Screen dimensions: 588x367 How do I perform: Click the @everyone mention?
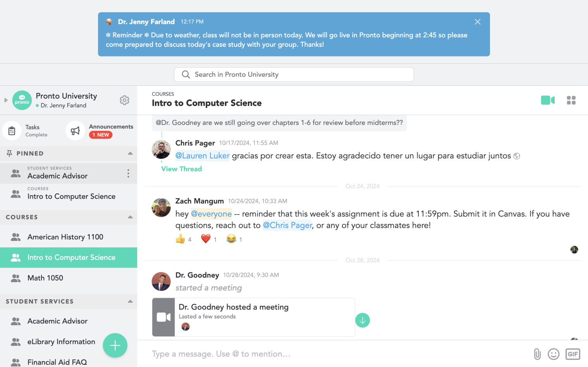click(211, 214)
